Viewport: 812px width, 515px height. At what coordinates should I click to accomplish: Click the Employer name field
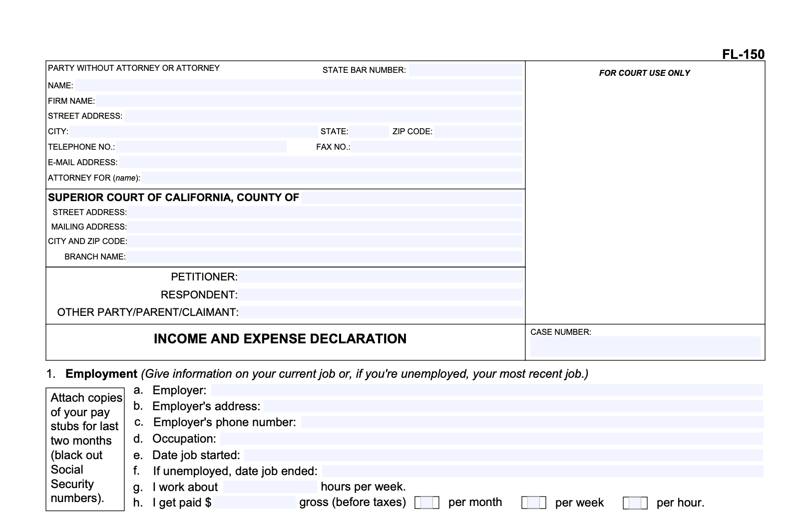[486, 390]
